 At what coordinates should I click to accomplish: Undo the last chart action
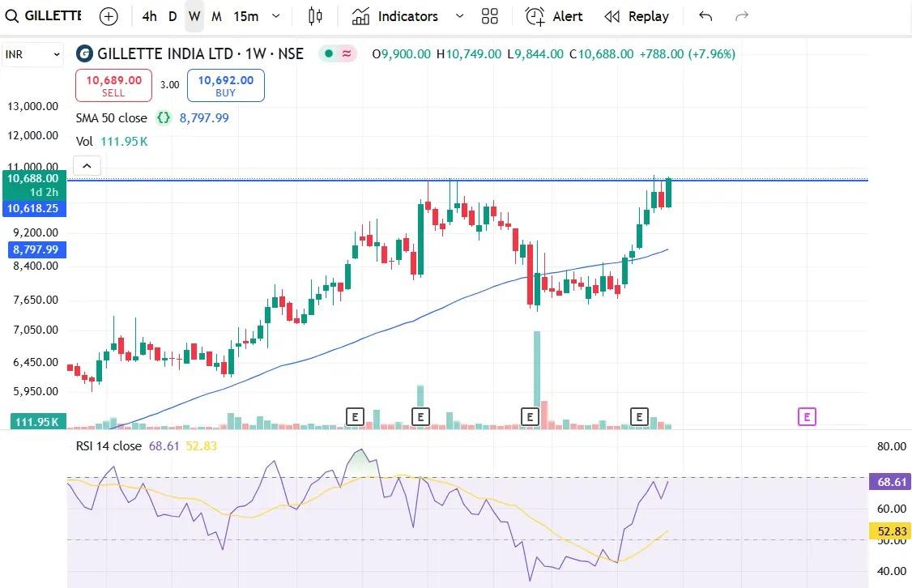705,16
